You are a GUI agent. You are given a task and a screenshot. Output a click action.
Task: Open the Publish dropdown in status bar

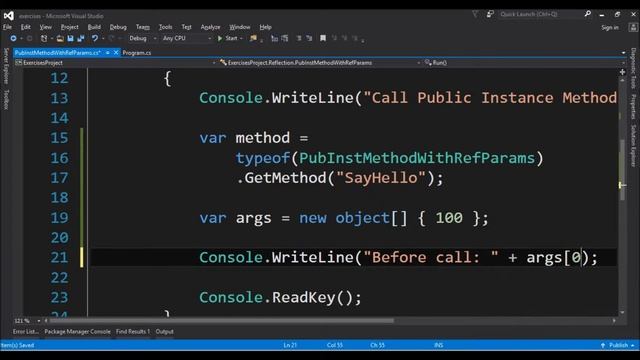pos(618,345)
